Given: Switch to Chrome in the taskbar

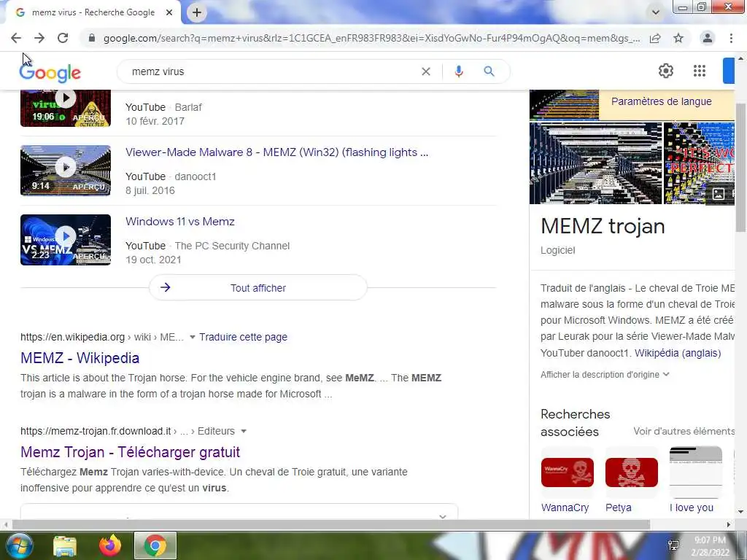Looking at the screenshot, I should [155, 545].
